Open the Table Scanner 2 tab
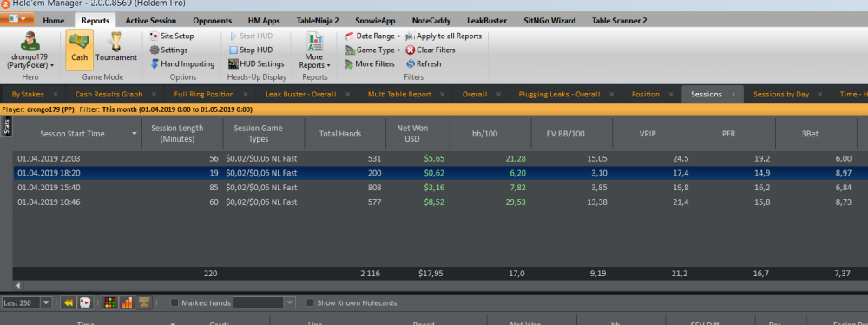The image size is (868, 325). click(620, 21)
